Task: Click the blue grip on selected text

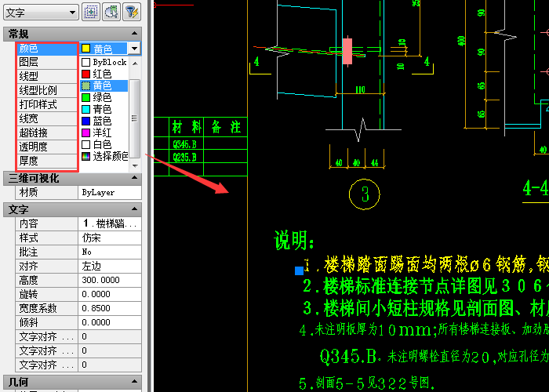Action: (299, 270)
